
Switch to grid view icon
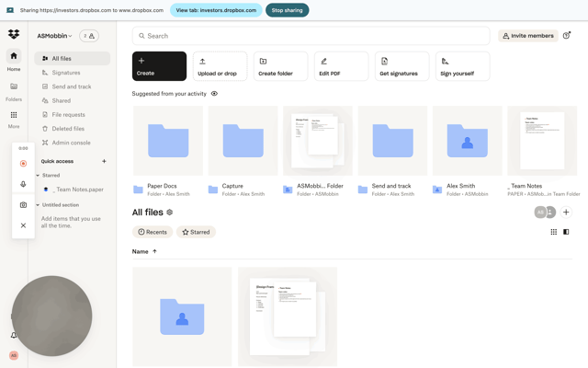(x=553, y=232)
